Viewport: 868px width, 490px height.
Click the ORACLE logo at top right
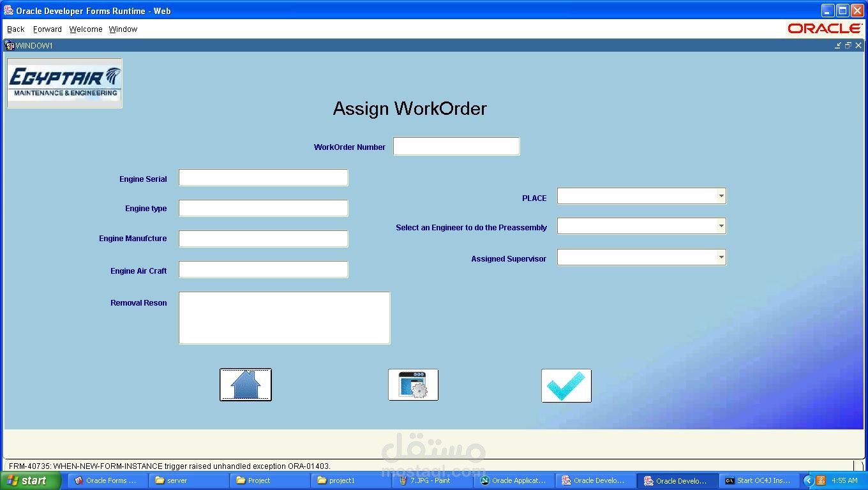825,28
